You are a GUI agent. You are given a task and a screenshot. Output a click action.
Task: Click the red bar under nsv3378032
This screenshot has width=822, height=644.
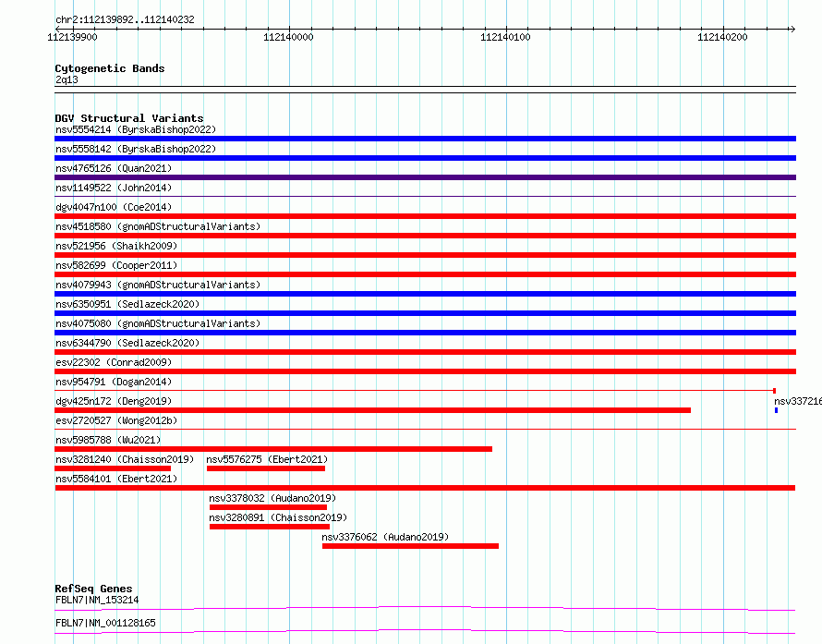pyautogui.click(x=268, y=507)
